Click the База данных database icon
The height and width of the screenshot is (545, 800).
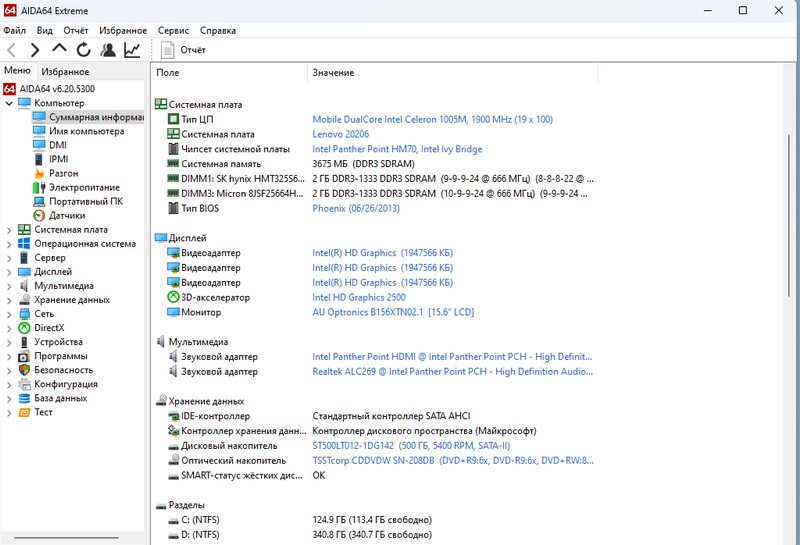tap(24, 398)
